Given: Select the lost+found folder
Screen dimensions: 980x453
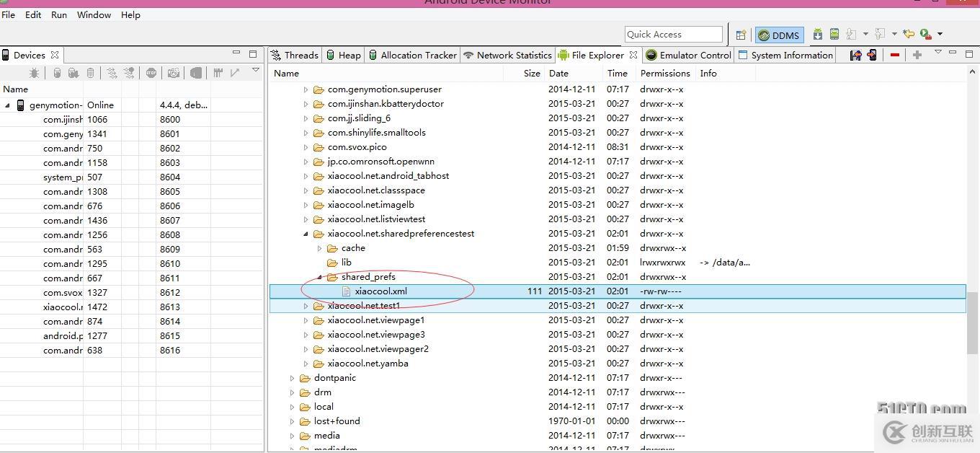Looking at the screenshot, I should click(x=618, y=421).
